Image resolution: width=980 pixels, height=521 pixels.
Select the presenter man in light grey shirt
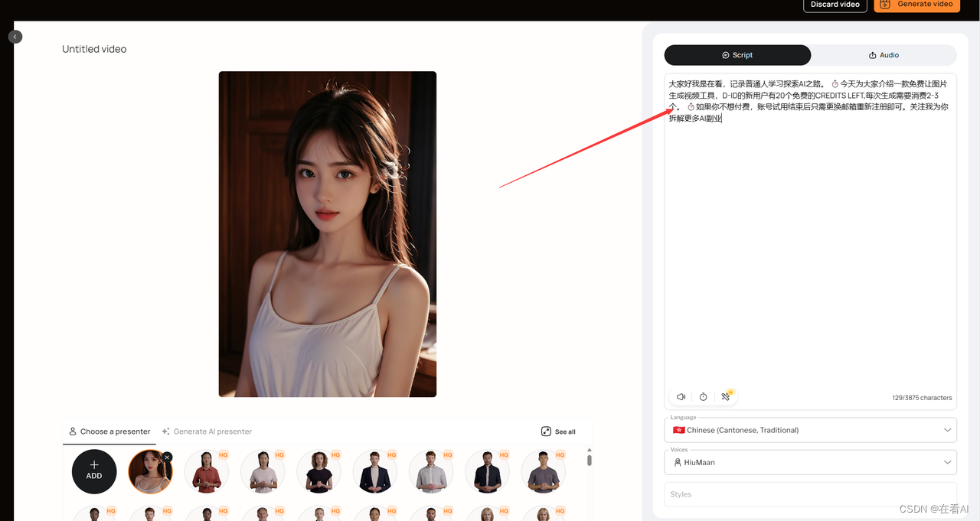431,471
